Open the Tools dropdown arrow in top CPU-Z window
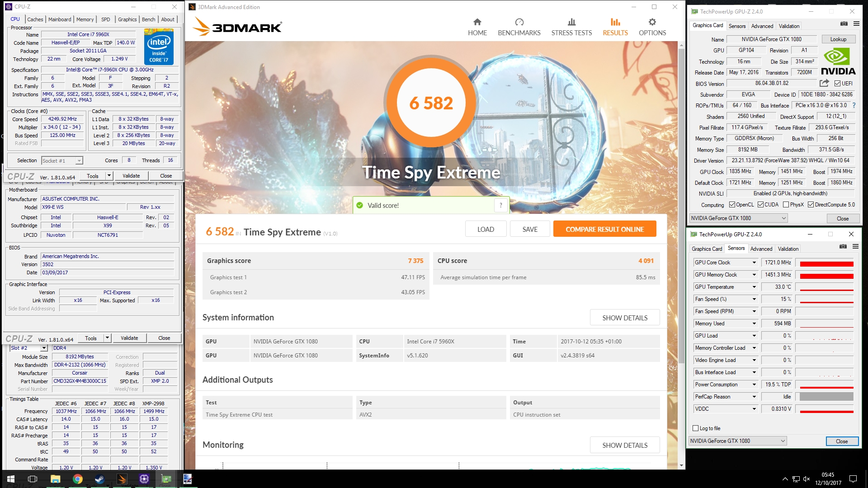 (109, 176)
